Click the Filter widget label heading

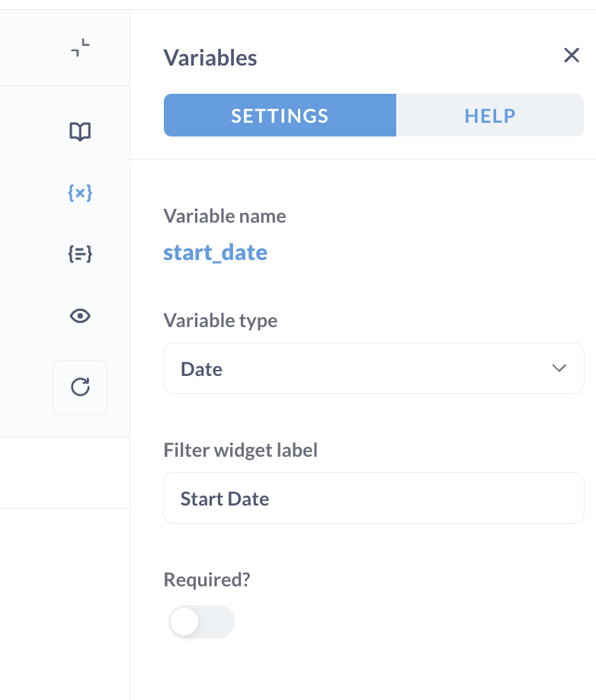pyautogui.click(x=240, y=450)
